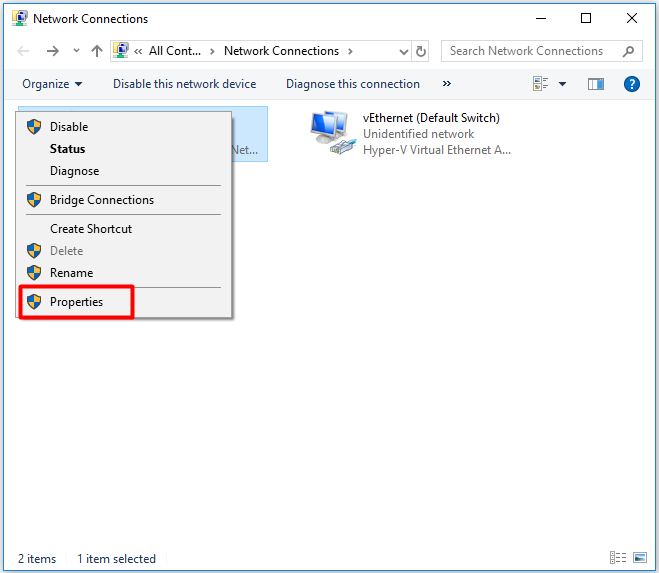Image resolution: width=659 pixels, height=573 pixels.
Task: Click 'Network Connections' breadcrumb segment
Action: [281, 51]
